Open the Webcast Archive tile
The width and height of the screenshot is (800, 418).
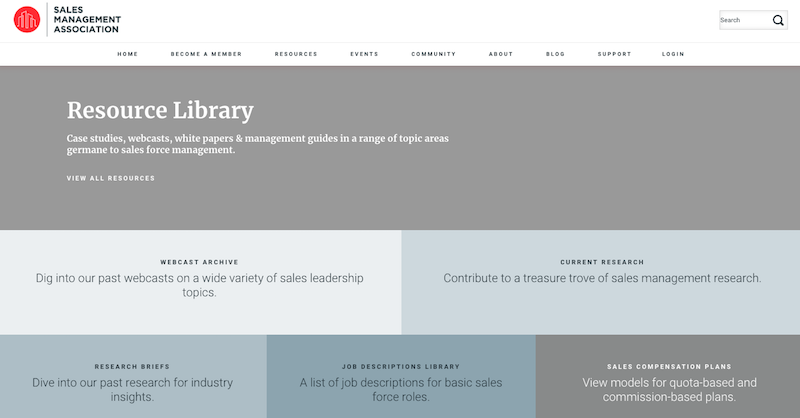201,282
